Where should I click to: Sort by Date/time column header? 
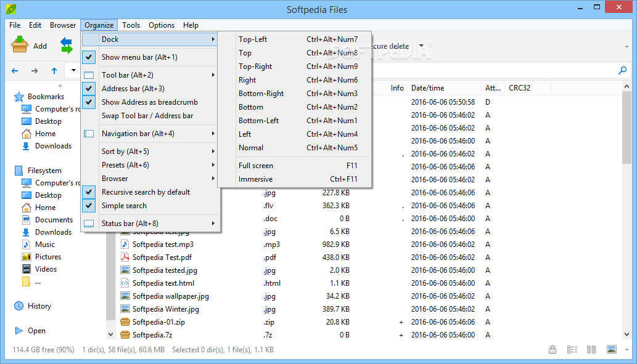(x=444, y=88)
